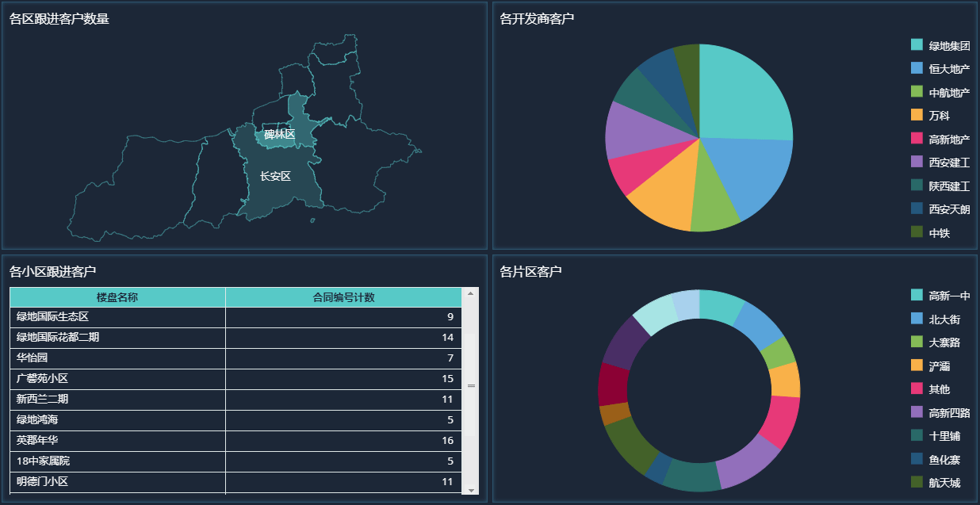Toggle 恒大地产 legend entry
The height and width of the screenshot is (505, 980).
[940, 69]
